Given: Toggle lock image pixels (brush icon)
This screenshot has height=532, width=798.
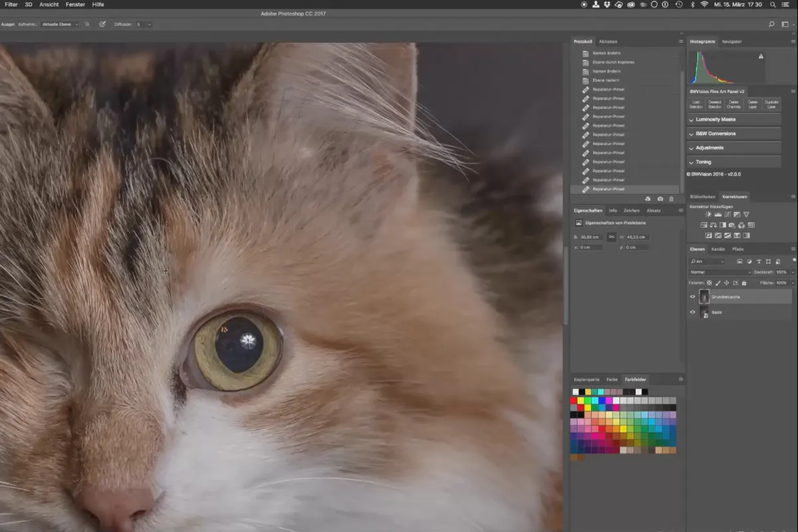Looking at the screenshot, I should (x=718, y=283).
